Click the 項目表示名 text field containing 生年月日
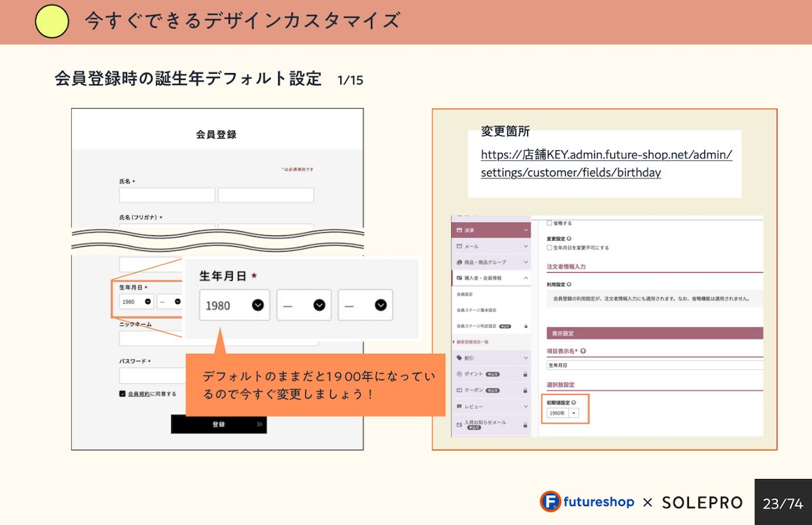Image resolution: width=812 pixels, height=525 pixels. tap(653, 365)
